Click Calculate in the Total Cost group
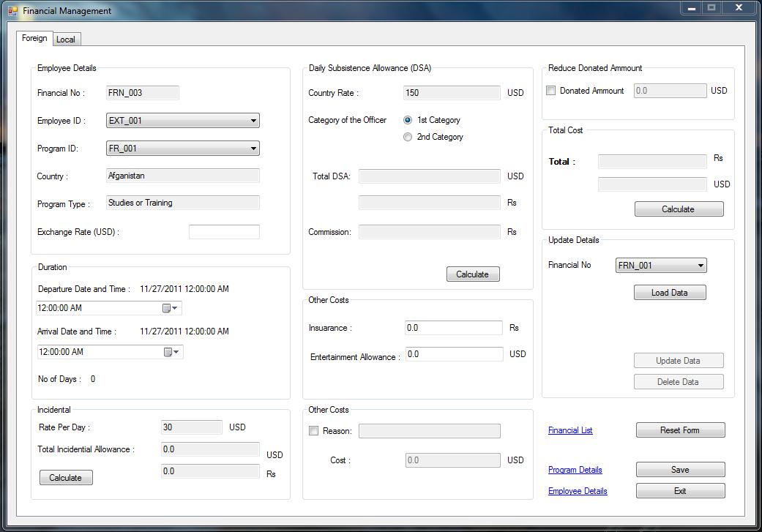This screenshot has width=762, height=532. (679, 209)
